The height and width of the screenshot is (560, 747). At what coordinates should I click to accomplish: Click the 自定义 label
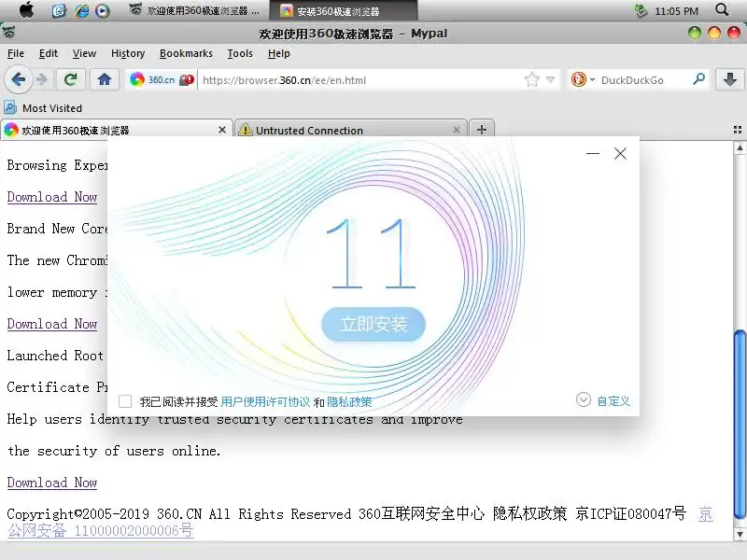click(613, 401)
